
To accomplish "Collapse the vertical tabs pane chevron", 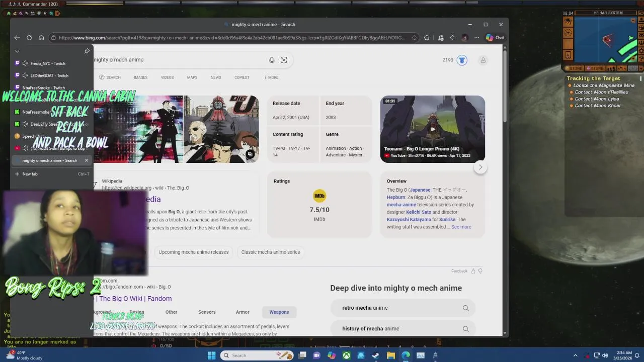I will [17, 51].
